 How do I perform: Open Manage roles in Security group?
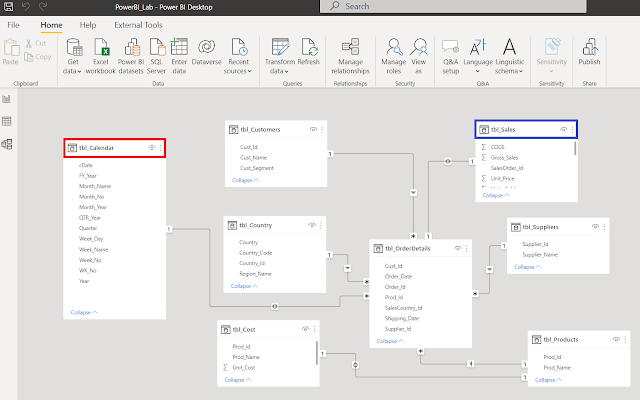click(393, 56)
